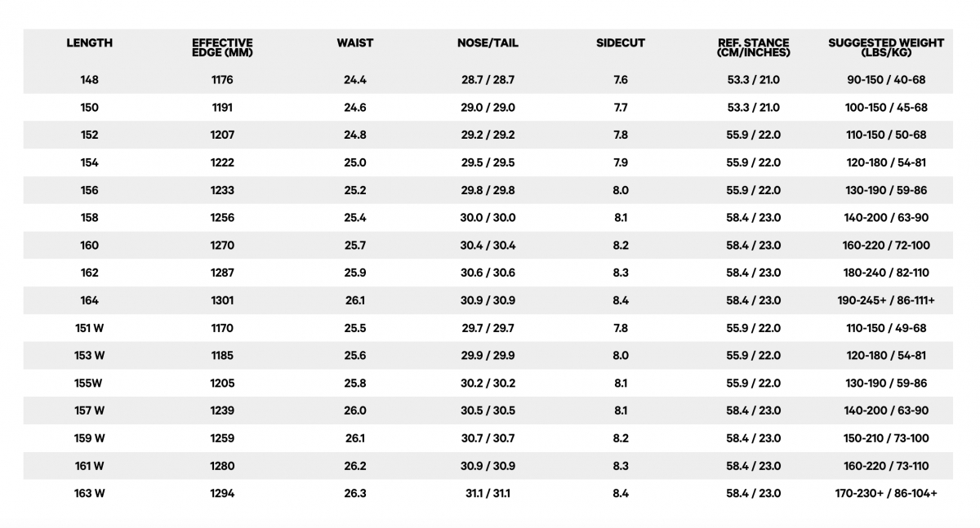Click the SIDECUT column header

tap(621, 43)
